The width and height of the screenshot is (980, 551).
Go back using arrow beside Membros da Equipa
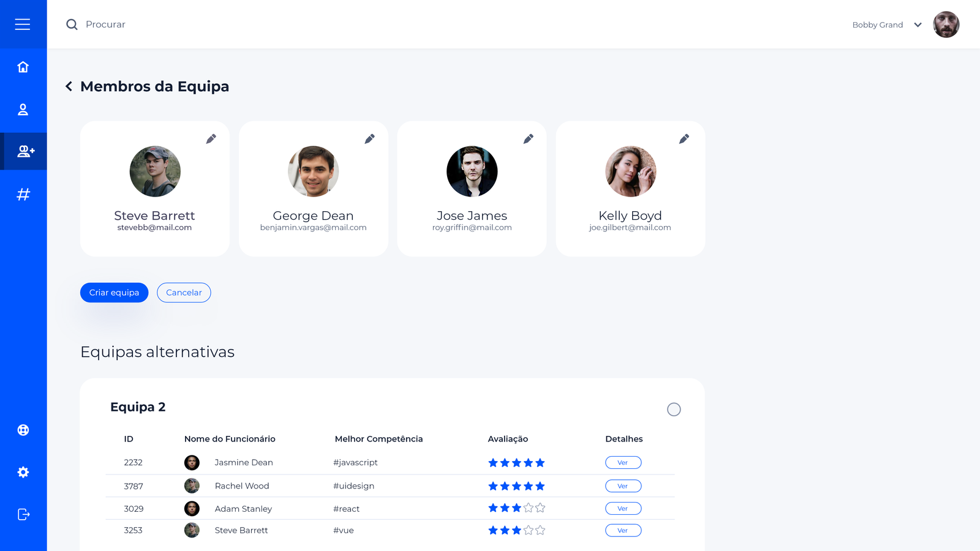click(x=69, y=86)
